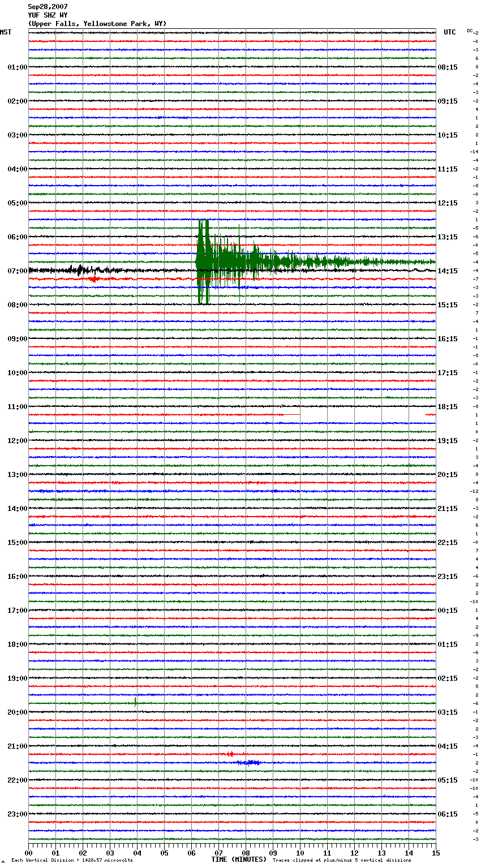Select the 13:00 MST hour label
This screenshot has height=868, width=481.
pos(18,475)
